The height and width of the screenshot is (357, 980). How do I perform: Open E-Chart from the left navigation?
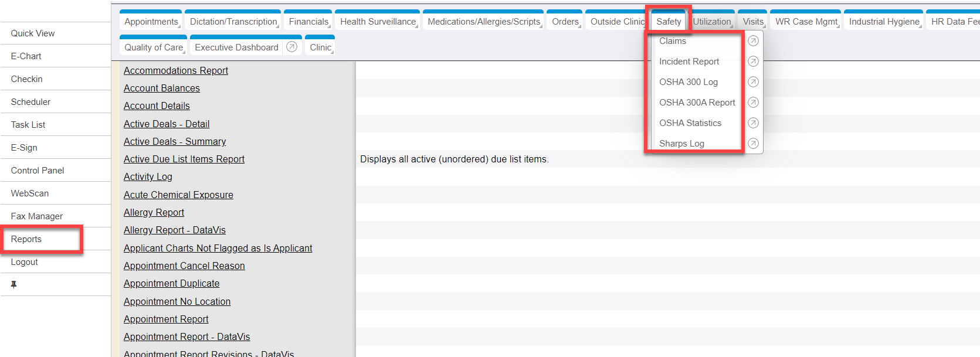[x=26, y=56]
